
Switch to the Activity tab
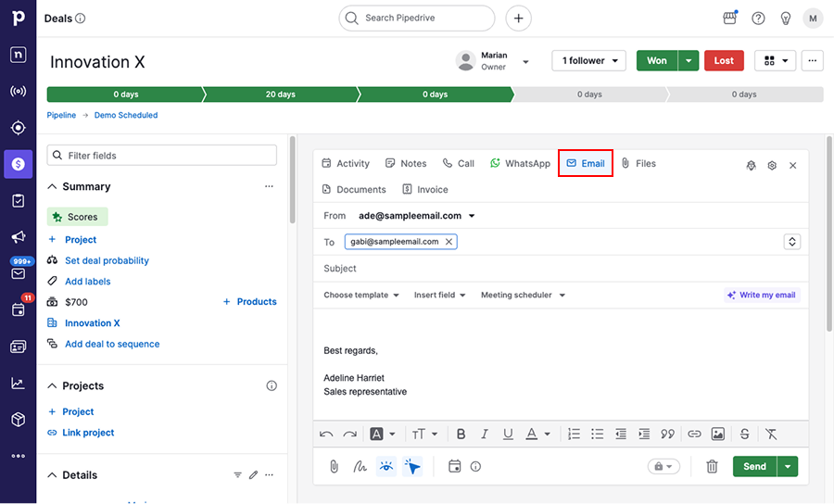pos(346,163)
